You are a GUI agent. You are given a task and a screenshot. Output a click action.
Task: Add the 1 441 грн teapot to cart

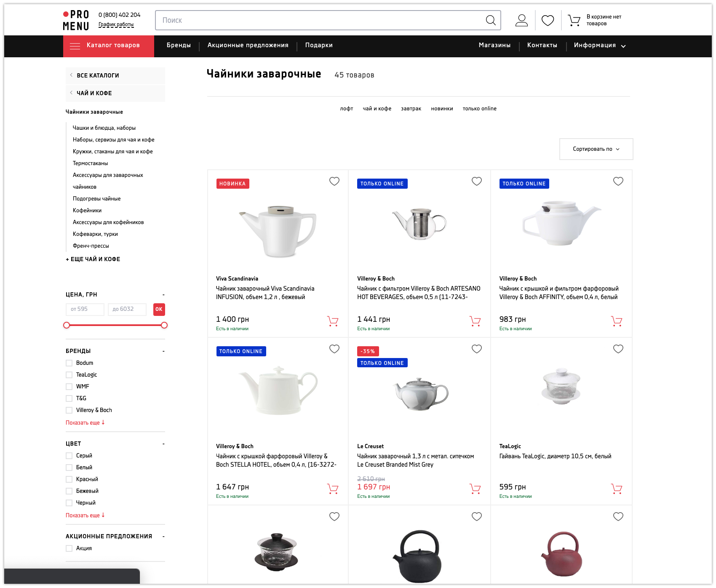point(475,321)
